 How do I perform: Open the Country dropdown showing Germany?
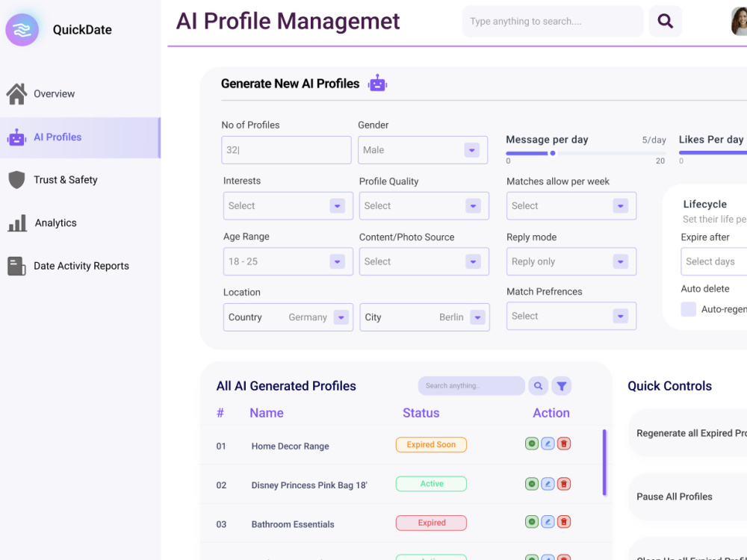pyautogui.click(x=288, y=317)
